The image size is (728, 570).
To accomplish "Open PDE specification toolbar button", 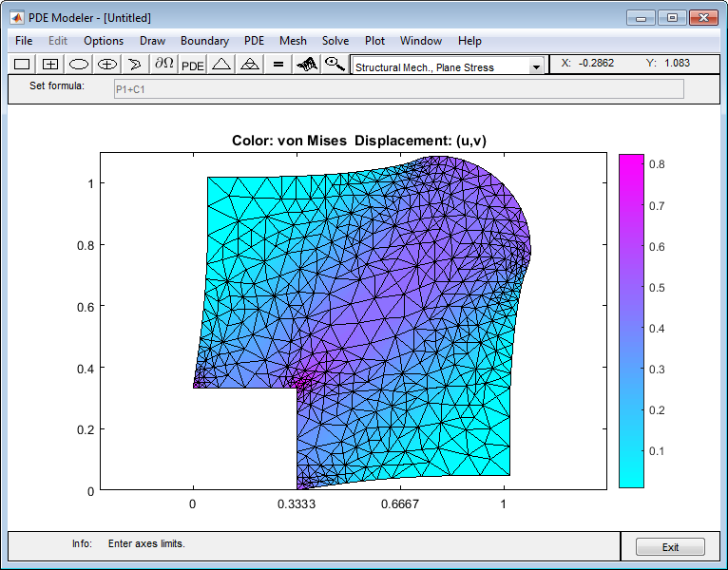I will [x=193, y=65].
